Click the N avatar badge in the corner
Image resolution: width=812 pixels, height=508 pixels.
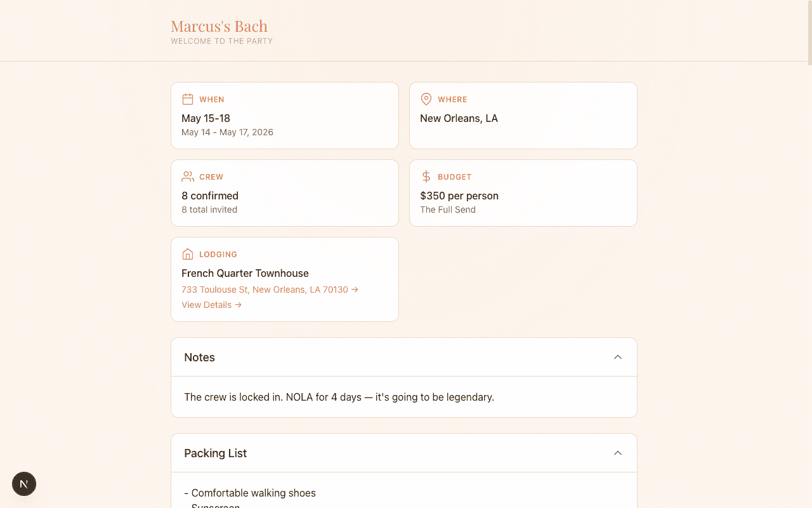[x=24, y=484]
